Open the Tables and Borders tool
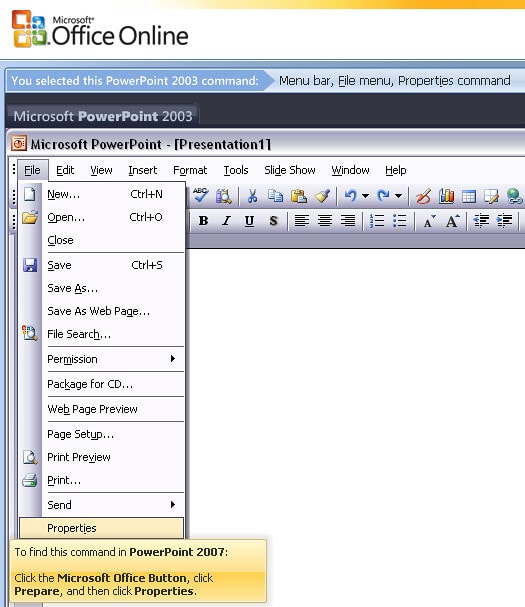 coord(491,196)
